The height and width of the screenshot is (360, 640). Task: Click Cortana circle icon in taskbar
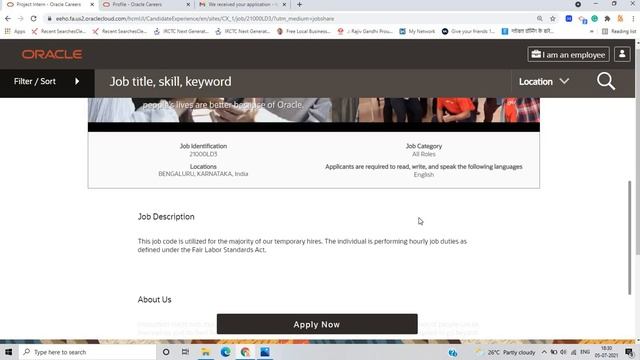pos(166,352)
